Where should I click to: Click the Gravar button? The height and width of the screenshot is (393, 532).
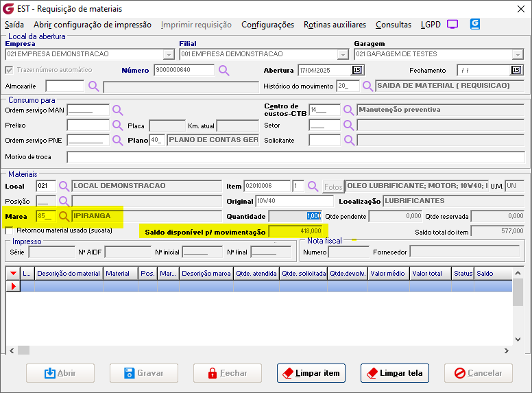pyautogui.click(x=144, y=373)
